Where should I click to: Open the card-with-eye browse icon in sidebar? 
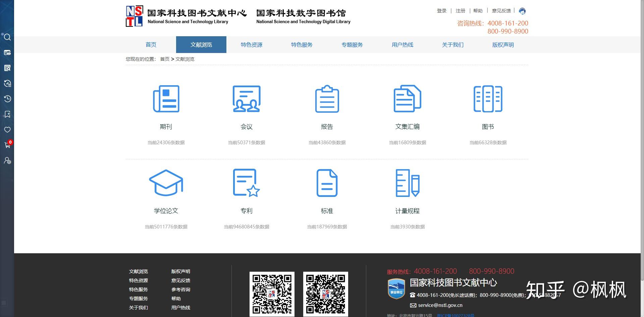point(7,53)
